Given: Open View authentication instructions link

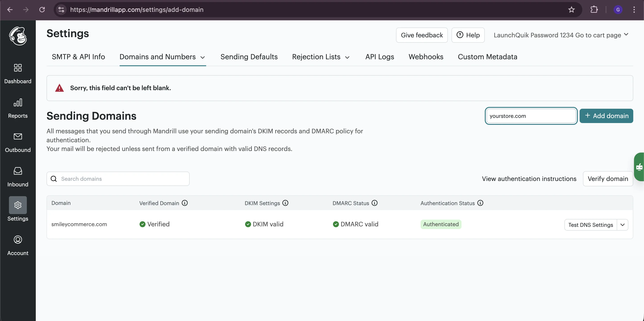Looking at the screenshot, I should click(x=529, y=179).
